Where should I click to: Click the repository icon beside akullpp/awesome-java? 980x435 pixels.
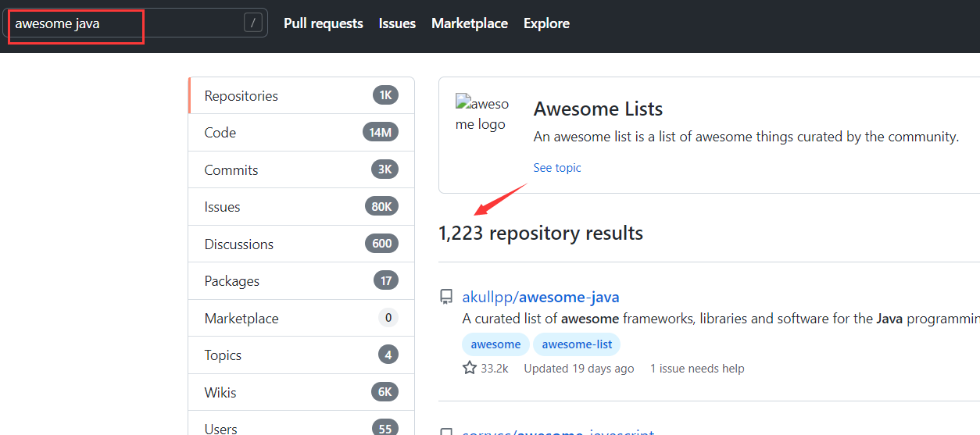(446, 297)
